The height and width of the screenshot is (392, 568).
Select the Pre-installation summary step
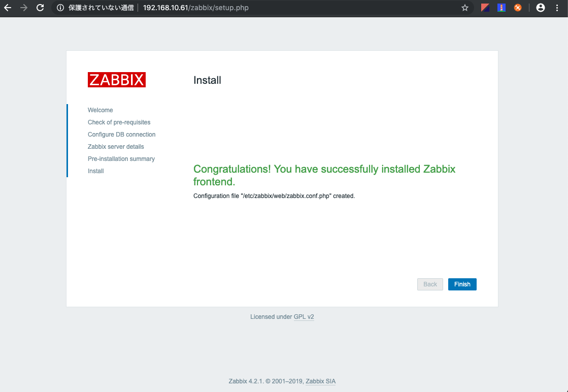point(121,158)
